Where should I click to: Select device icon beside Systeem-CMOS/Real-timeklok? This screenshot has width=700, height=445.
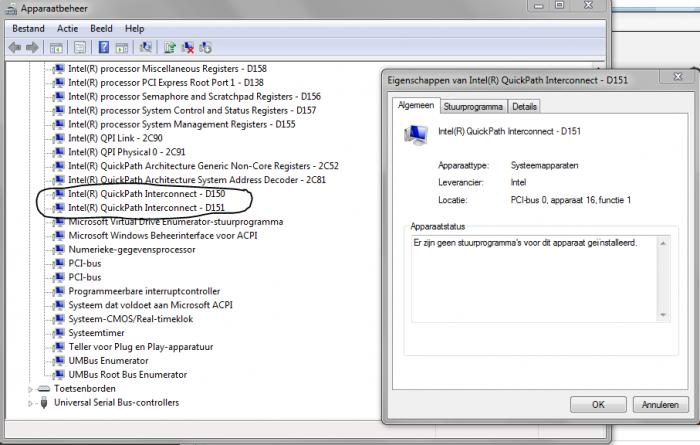[x=59, y=319]
